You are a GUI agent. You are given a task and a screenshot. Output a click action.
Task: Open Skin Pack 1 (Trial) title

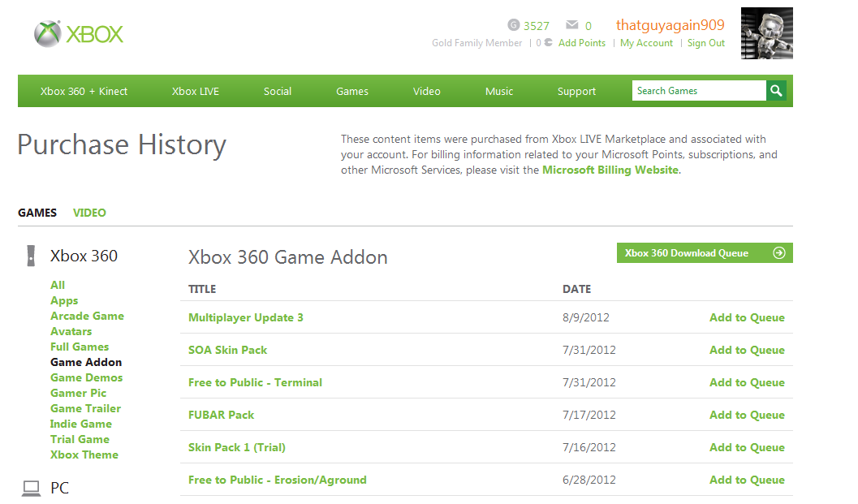237,447
